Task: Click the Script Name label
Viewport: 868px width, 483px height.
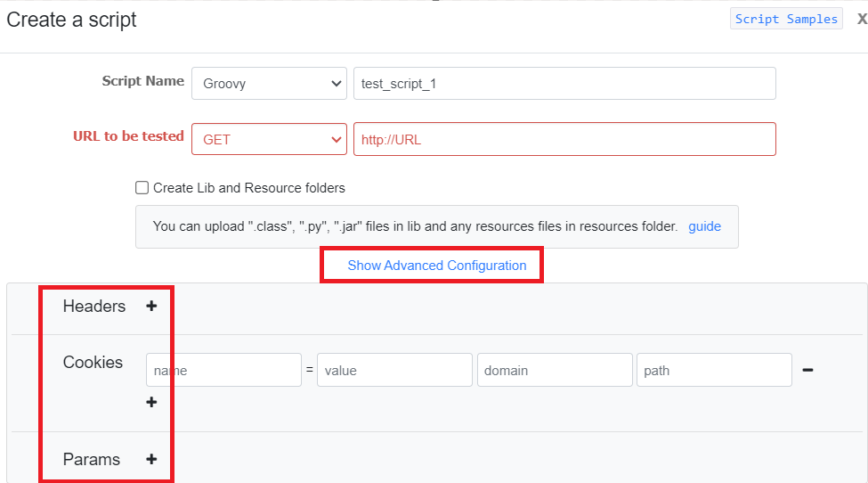Action: click(x=142, y=81)
